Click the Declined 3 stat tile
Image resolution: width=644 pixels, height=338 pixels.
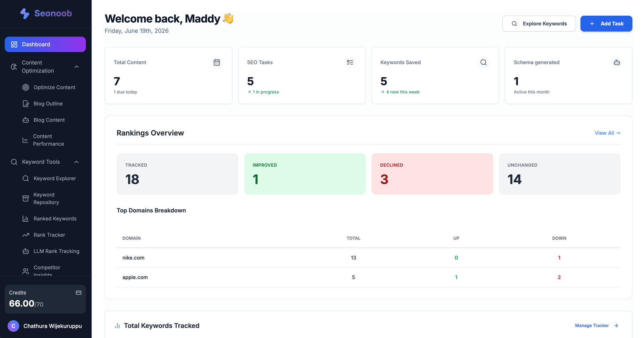pyautogui.click(x=432, y=174)
